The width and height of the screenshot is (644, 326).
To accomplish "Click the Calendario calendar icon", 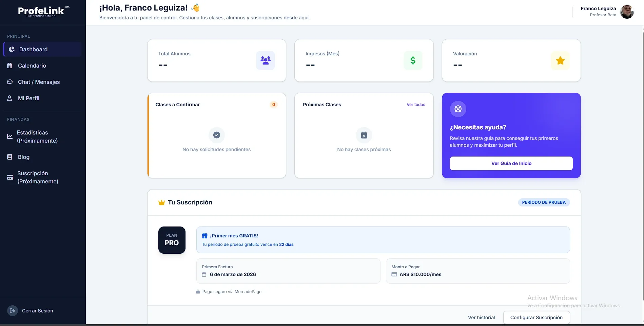I will click(x=10, y=66).
